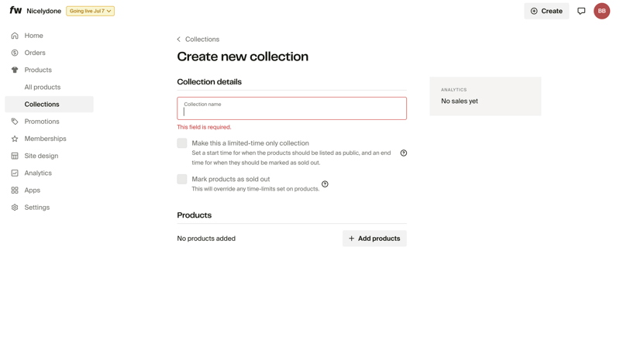Click help icon beside limited-time collection
620x364 pixels.
coord(403,153)
